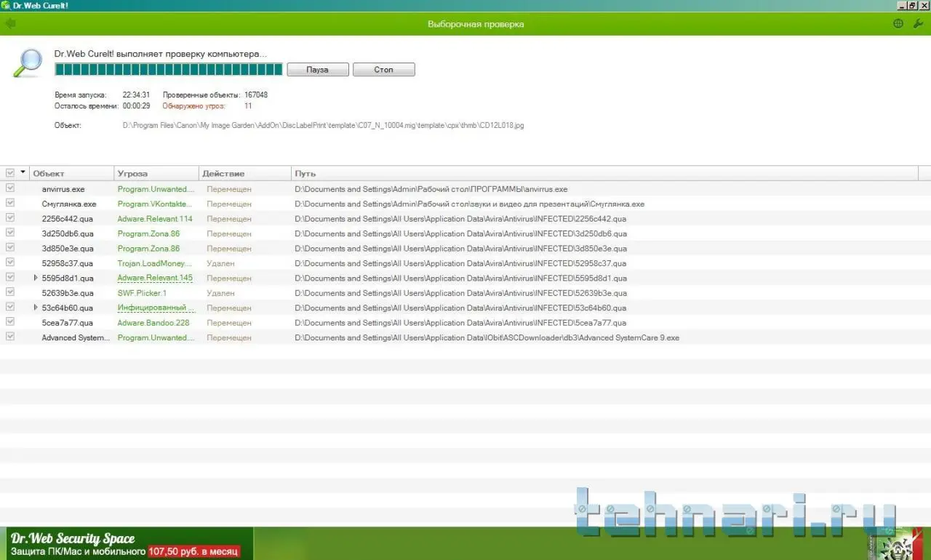Open the Adware.Relevant.145 threat link
The image size is (931, 560).
[155, 278]
